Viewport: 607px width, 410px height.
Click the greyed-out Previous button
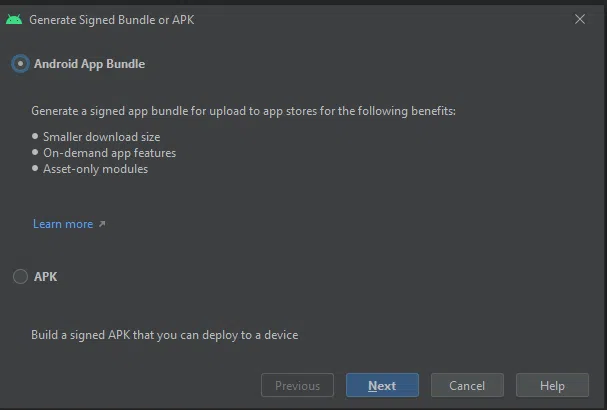click(297, 385)
